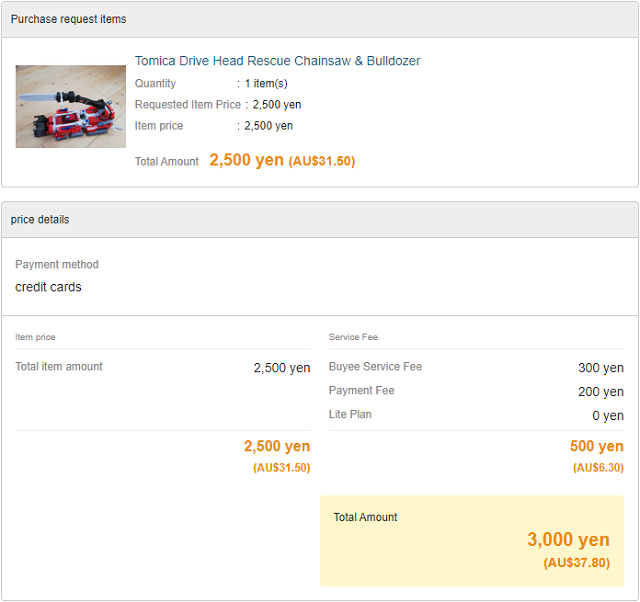640x602 pixels.
Task: Select the Quantity 1 item(s) value
Action: [x=266, y=84]
